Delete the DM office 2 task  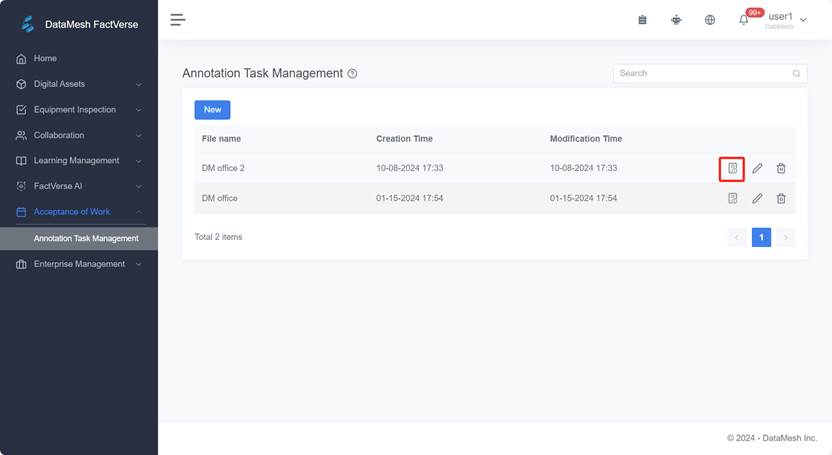(781, 169)
